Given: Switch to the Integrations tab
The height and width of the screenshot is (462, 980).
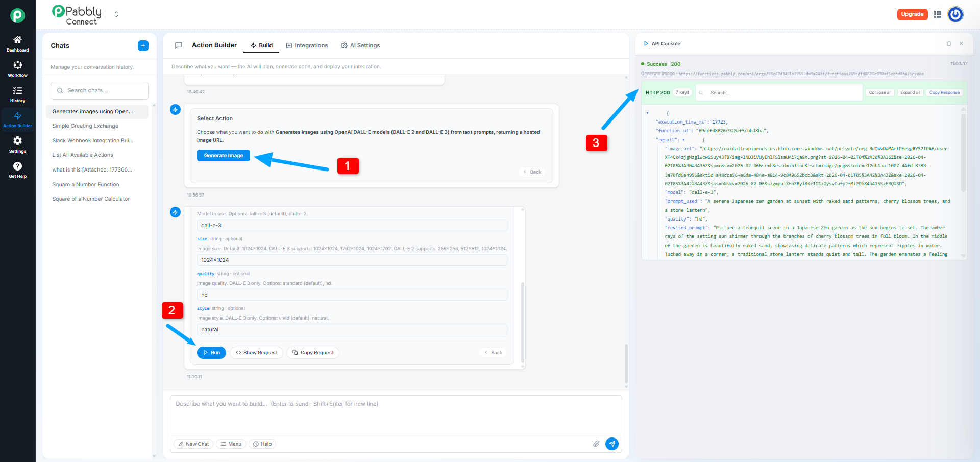Looking at the screenshot, I should (307, 46).
